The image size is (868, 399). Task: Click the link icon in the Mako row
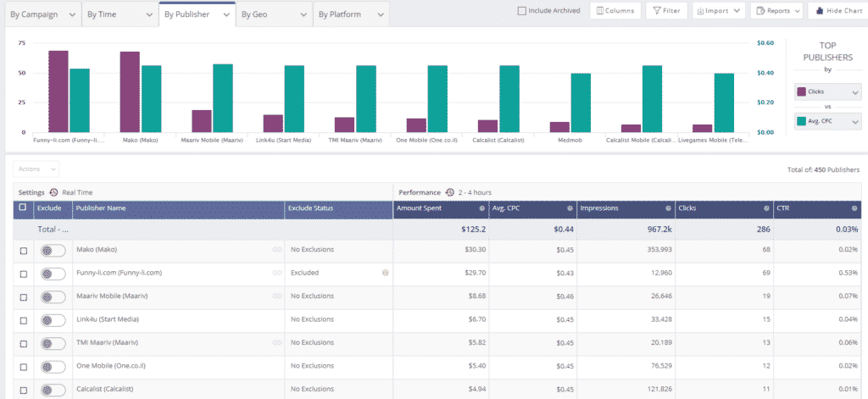(x=277, y=250)
